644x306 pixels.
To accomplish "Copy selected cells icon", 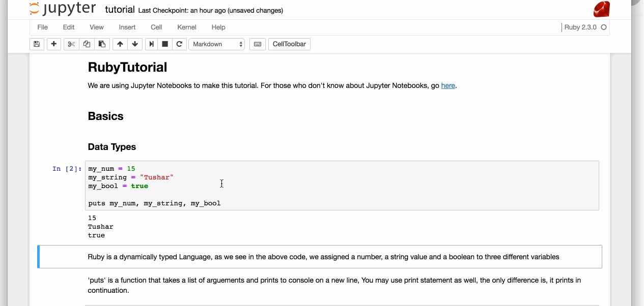I will point(87,44).
